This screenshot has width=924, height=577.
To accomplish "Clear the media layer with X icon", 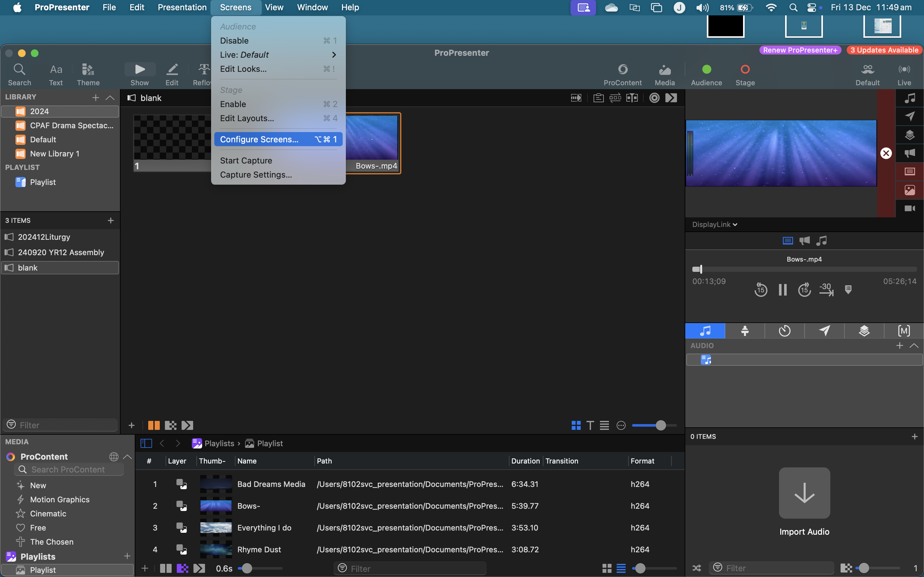I will coord(886,154).
